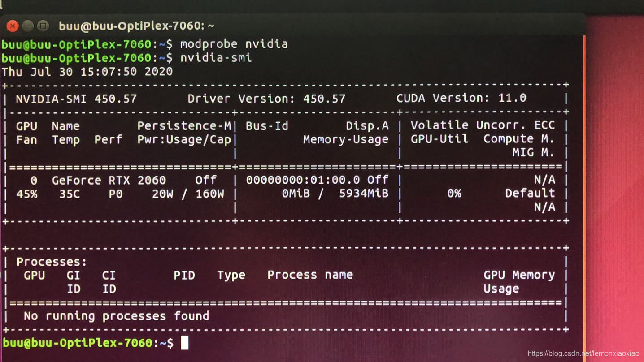Maximize the terminal window
Screen dimensions: 644x362
click(43, 26)
